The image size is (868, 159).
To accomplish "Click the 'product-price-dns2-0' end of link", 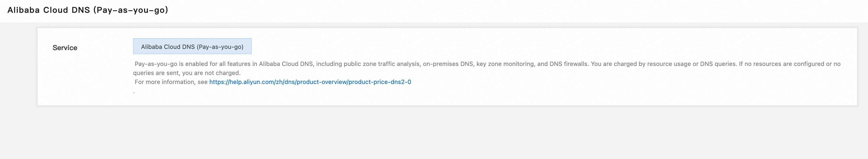I will pyautogui.click(x=380, y=82).
